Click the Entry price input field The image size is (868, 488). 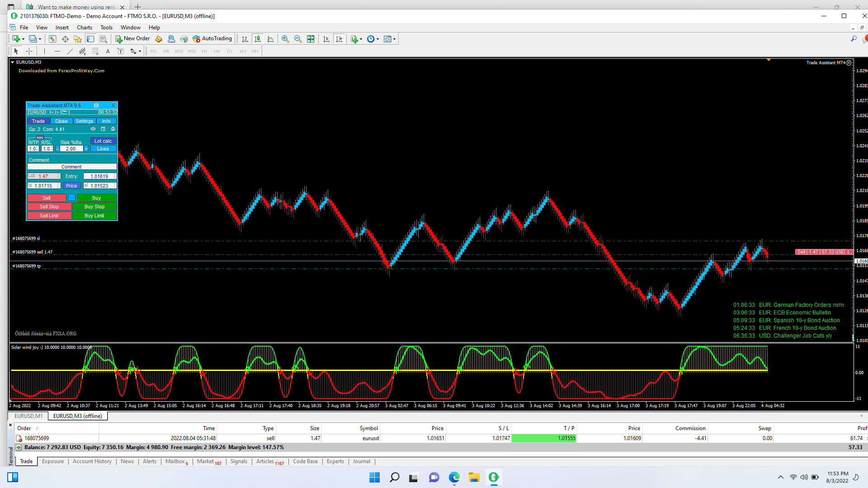pos(99,176)
